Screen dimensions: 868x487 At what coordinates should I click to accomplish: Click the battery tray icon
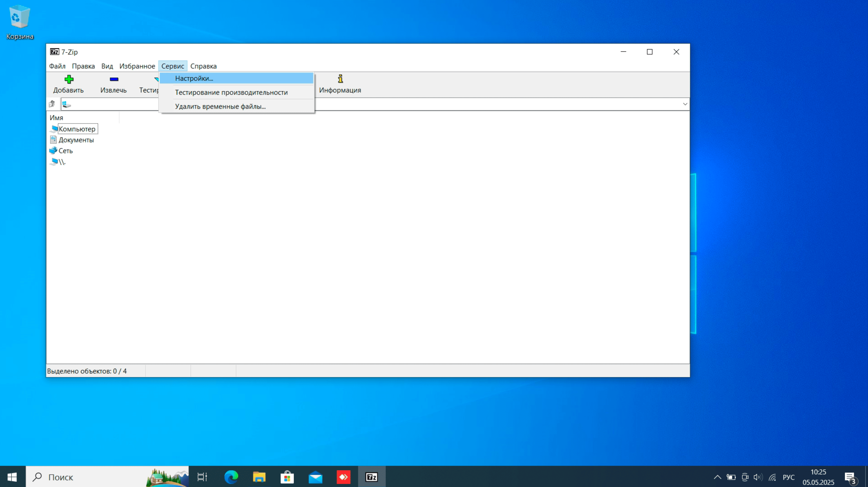[x=731, y=477]
